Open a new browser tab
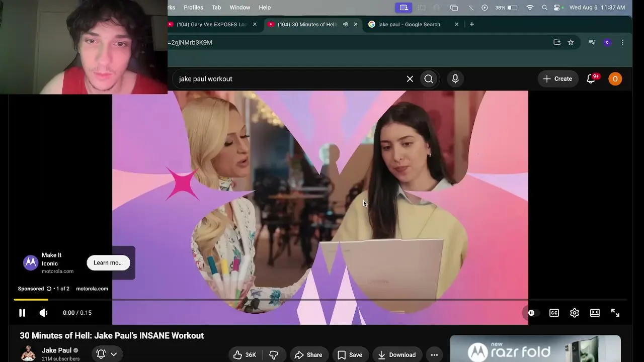644x362 pixels. (471, 24)
